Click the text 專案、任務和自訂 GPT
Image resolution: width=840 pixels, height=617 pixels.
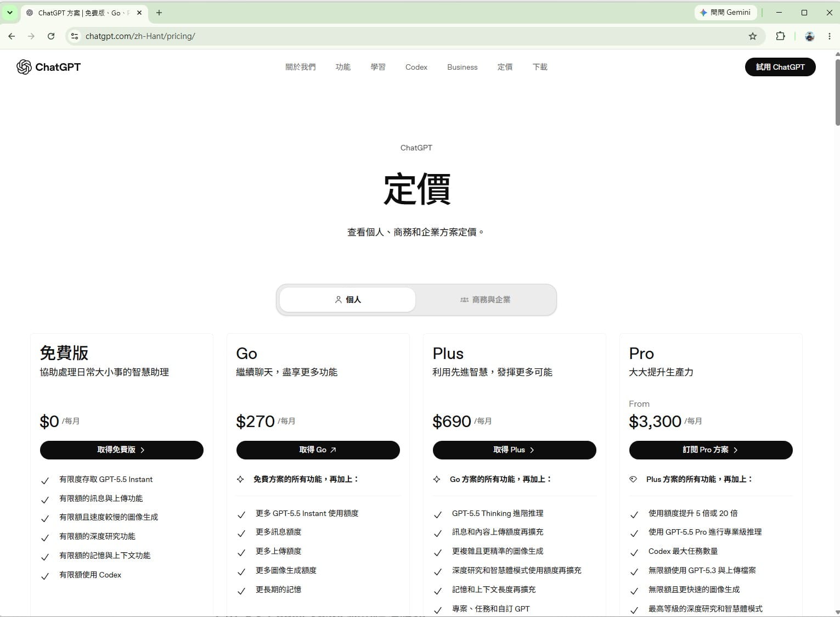[x=491, y=609]
